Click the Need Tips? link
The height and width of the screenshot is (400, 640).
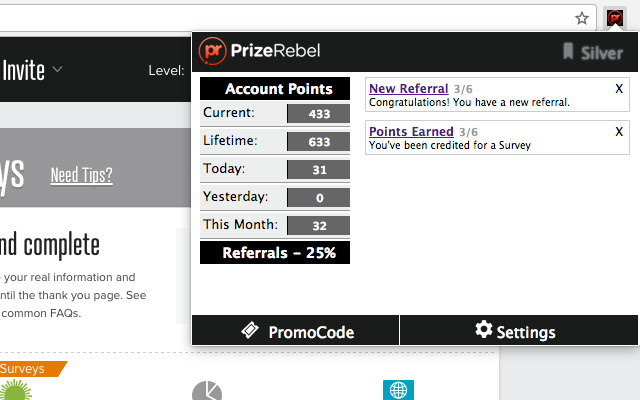(81, 177)
